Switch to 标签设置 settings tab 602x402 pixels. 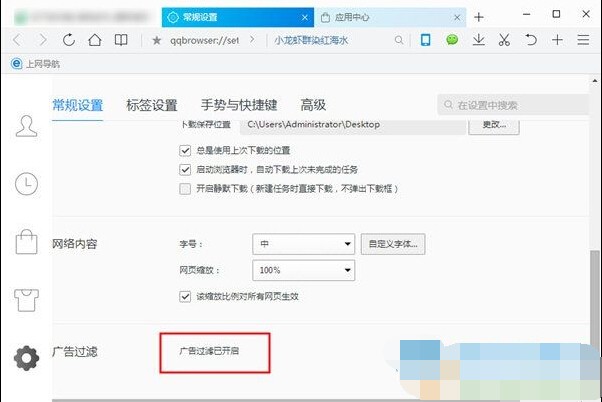(152, 105)
